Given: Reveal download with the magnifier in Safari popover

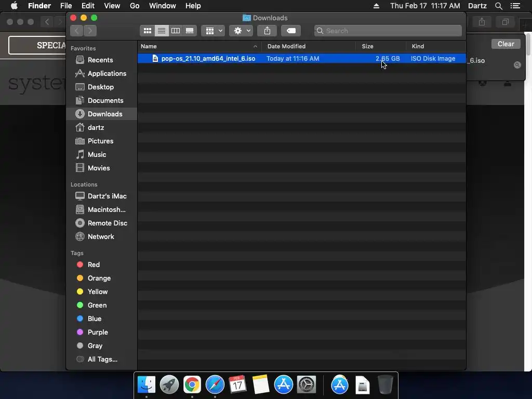Looking at the screenshot, I should coord(517,65).
